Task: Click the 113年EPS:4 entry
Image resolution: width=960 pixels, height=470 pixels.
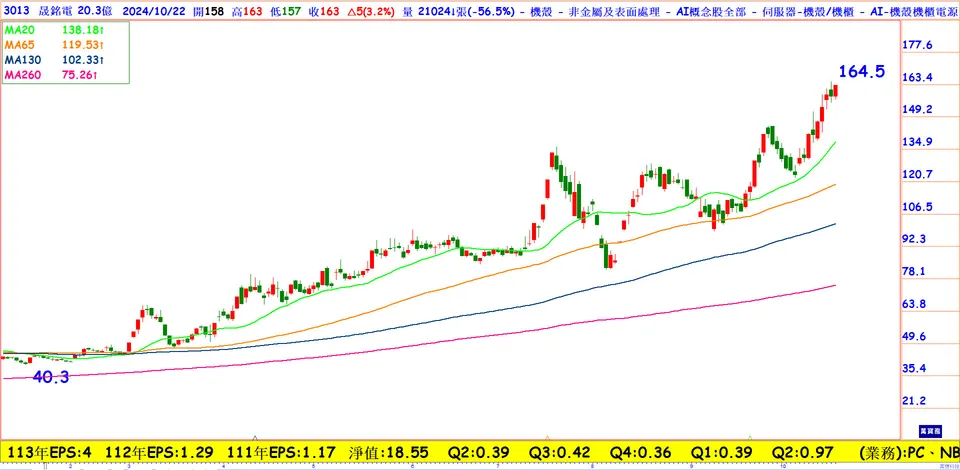Action: [47, 453]
